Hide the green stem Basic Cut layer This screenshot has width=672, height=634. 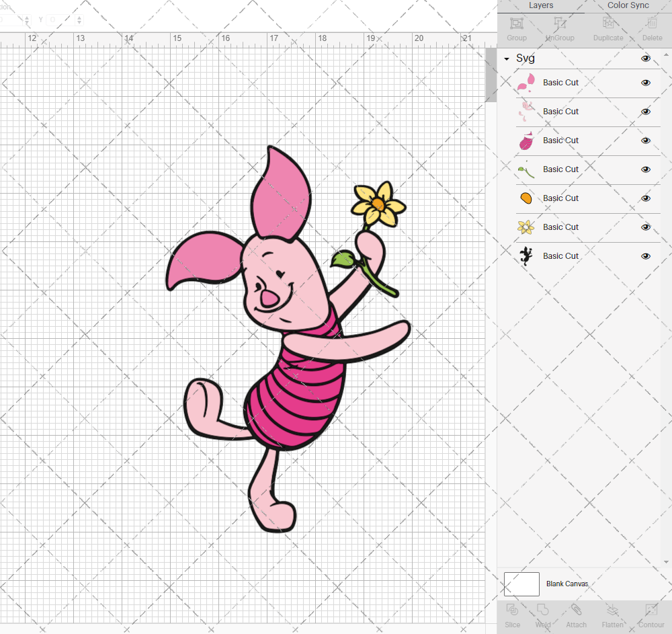pos(645,169)
